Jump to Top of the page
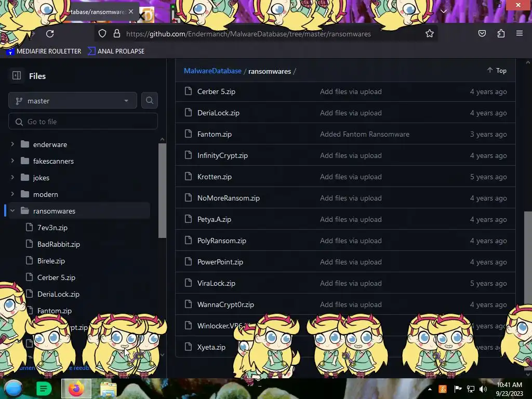This screenshot has height=399, width=532. (497, 70)
